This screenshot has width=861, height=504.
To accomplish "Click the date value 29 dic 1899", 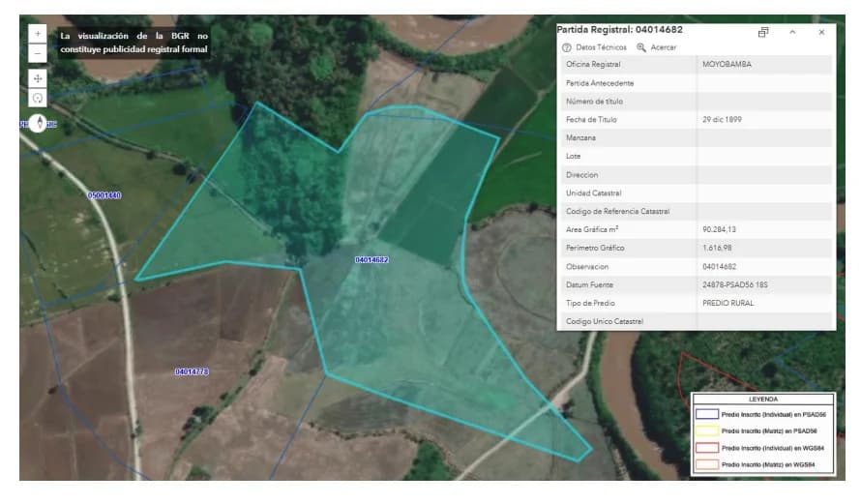I will click(x=722, y=119).
